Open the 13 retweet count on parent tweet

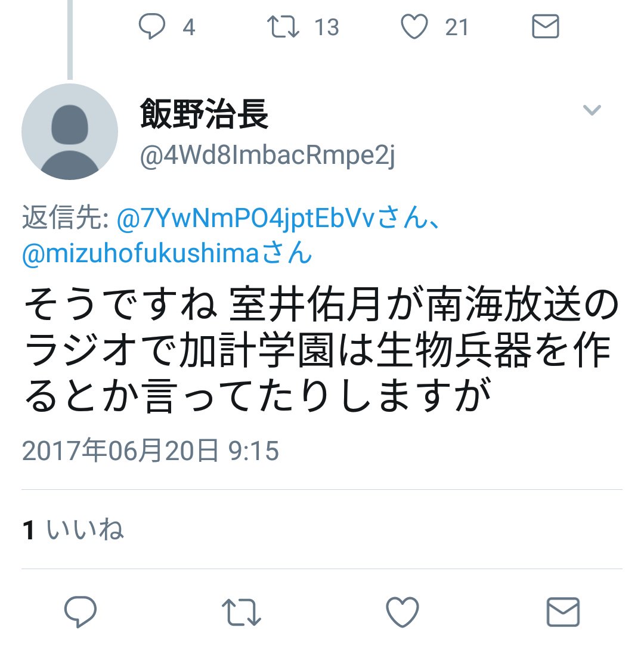click(327, 27)
